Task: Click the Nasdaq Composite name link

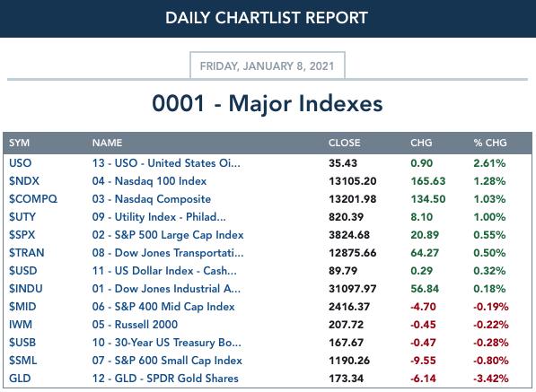Action: [152, 199]
